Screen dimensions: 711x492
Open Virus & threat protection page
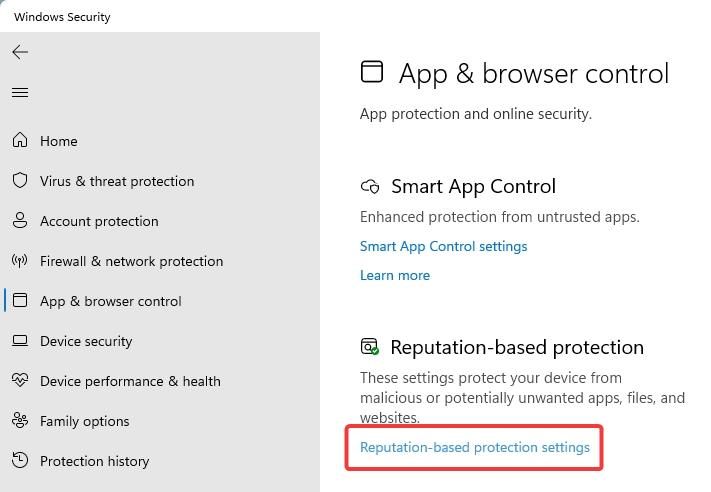tap(117, 181)
